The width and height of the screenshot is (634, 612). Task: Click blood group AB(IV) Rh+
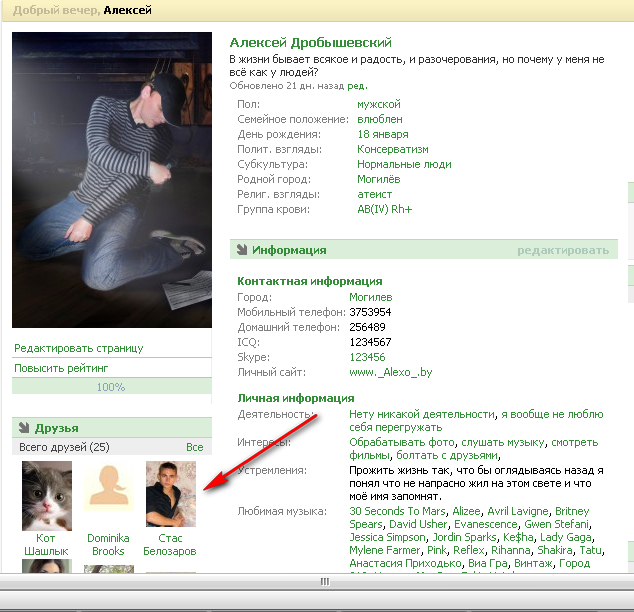[385, 209]
